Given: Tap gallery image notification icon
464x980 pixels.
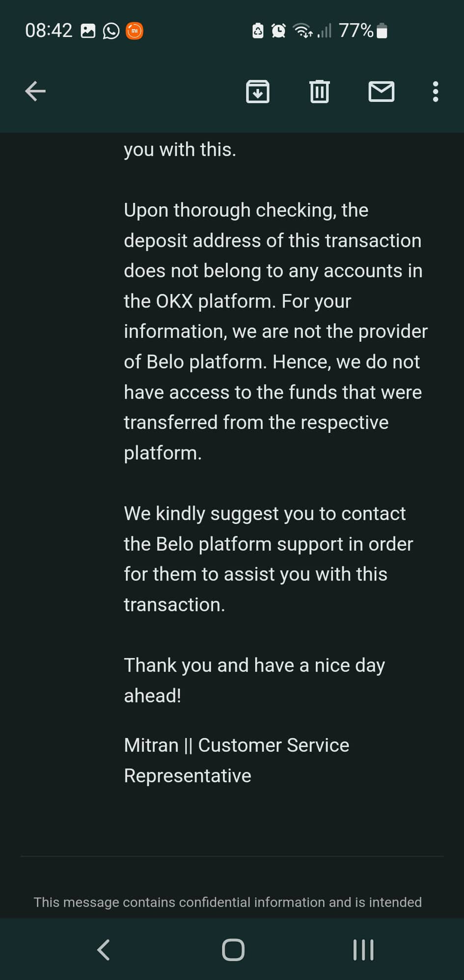Looking at the screenshot, I should pyautogui.click(x=88, y=31).
